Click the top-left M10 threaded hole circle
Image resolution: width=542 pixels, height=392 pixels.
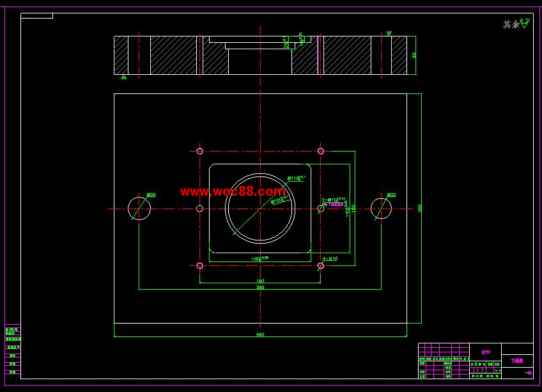click(199, 151)
